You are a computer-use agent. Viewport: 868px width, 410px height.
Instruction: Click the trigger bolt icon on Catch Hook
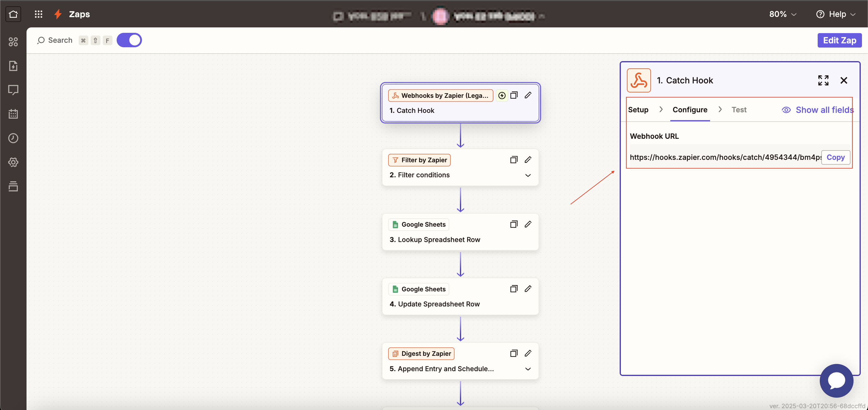pyautogui.click(x=502, y=96)
